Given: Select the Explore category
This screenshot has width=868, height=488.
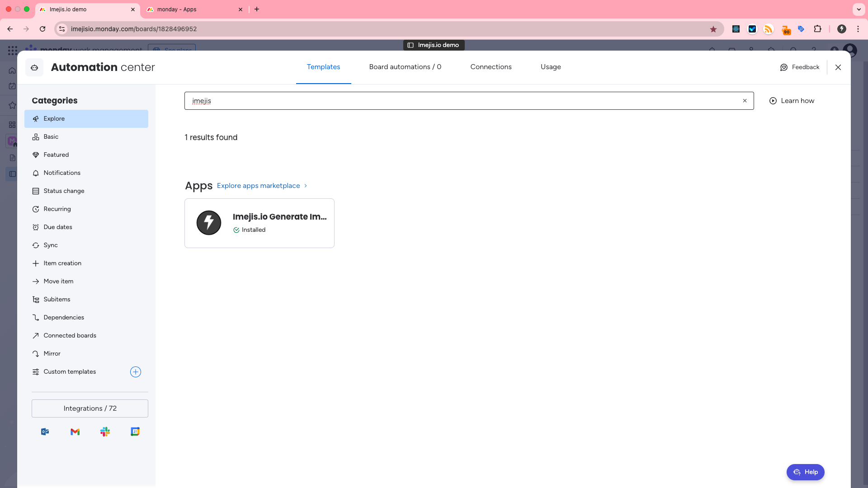Looking at the screenshot, I should pos(86,119).
